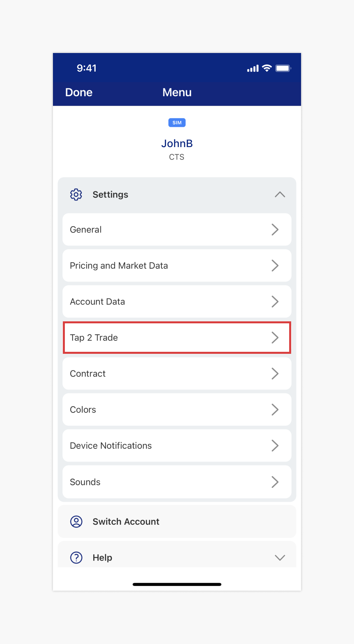Click the chevron arrow beside General

[x=275, y=230]
